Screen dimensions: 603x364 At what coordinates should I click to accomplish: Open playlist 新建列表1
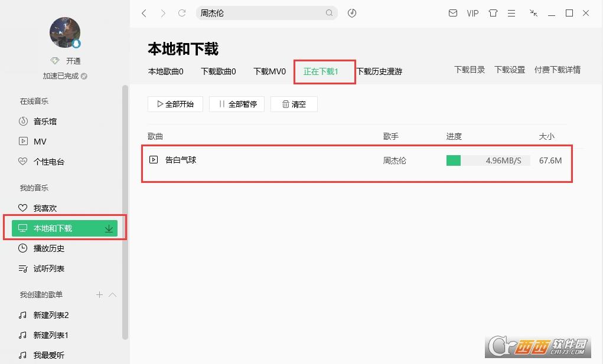coord(51,335)
